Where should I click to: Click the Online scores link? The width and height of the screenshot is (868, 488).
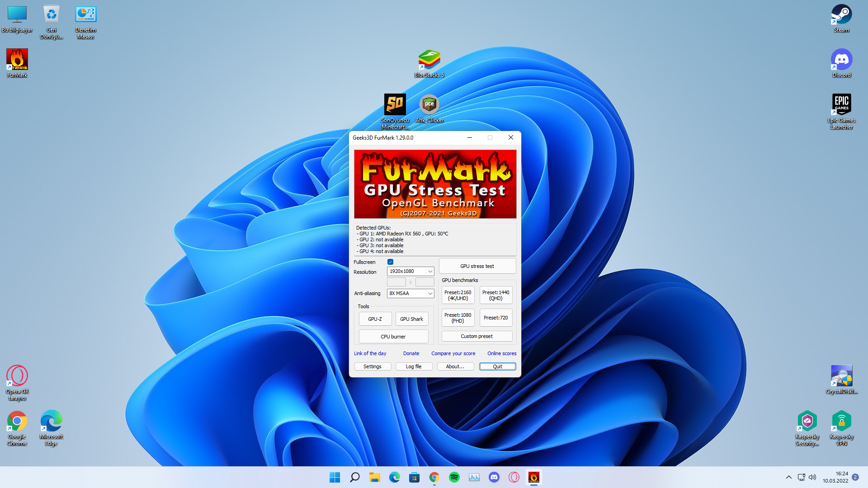pyautogui.click(x=501, y=353)
